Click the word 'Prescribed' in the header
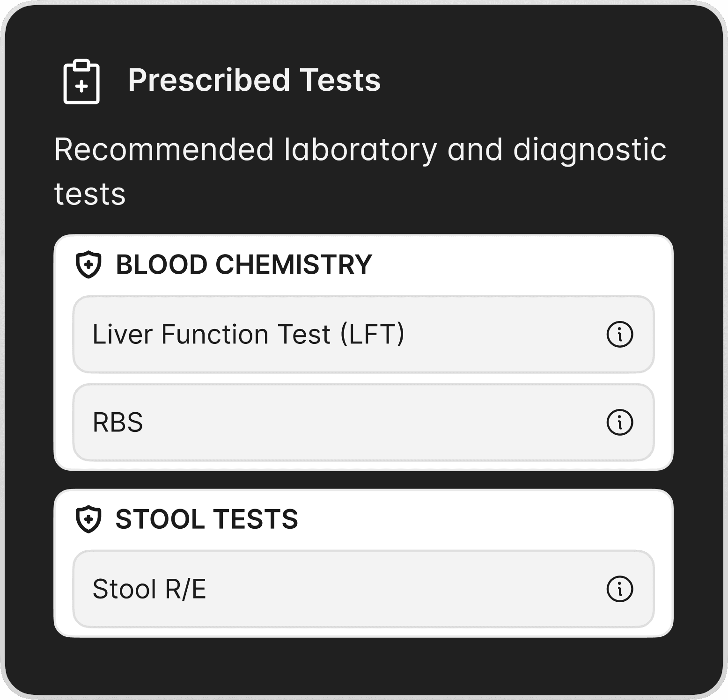Screen dimensions: 728x700 209,80
